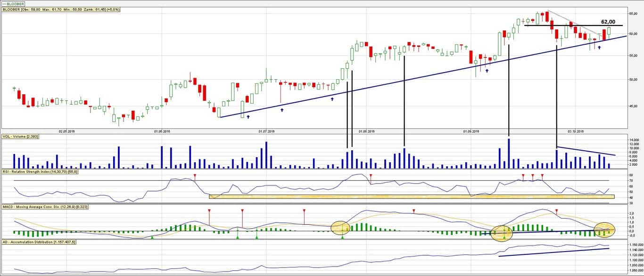Select the descending blue line in volume panel
Image resolution: width=644 pixels, height=276 pixels.
(x=587, y=151)
